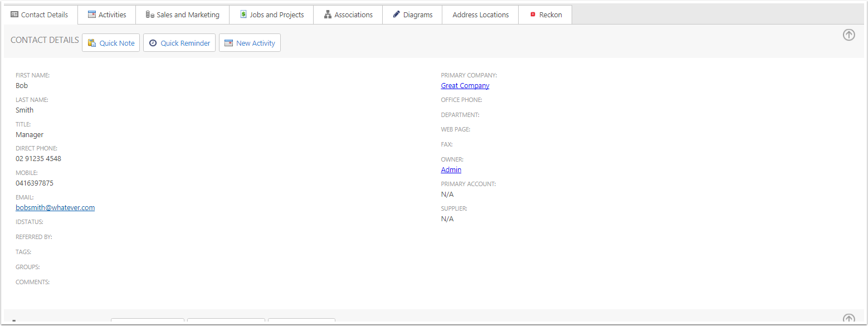This screenshot has width=868, height=326.
Task: Switch to the Address Locations tab
Action: tap(480, 14)
